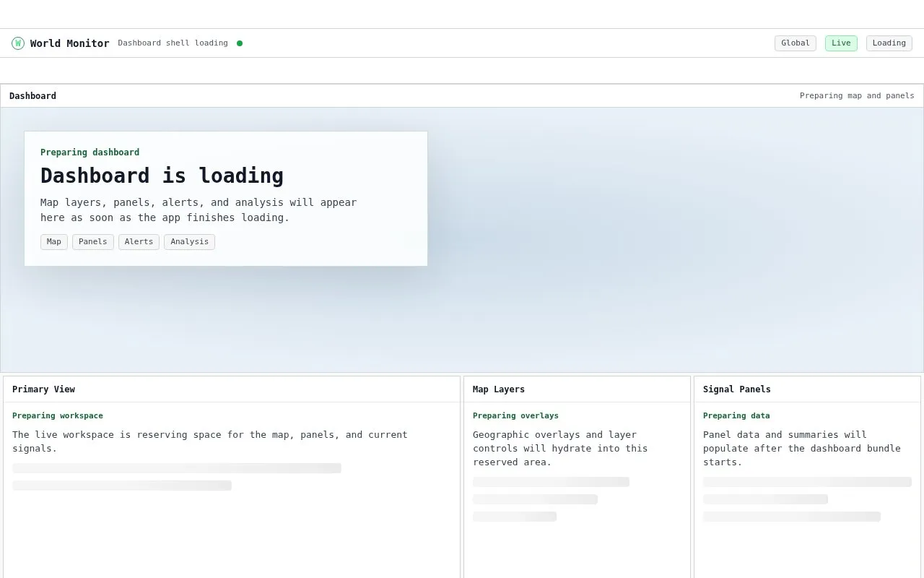924x578 pixels.
Task: Click the 'Preparing dashboard' green label
Action: pos(90,152)
